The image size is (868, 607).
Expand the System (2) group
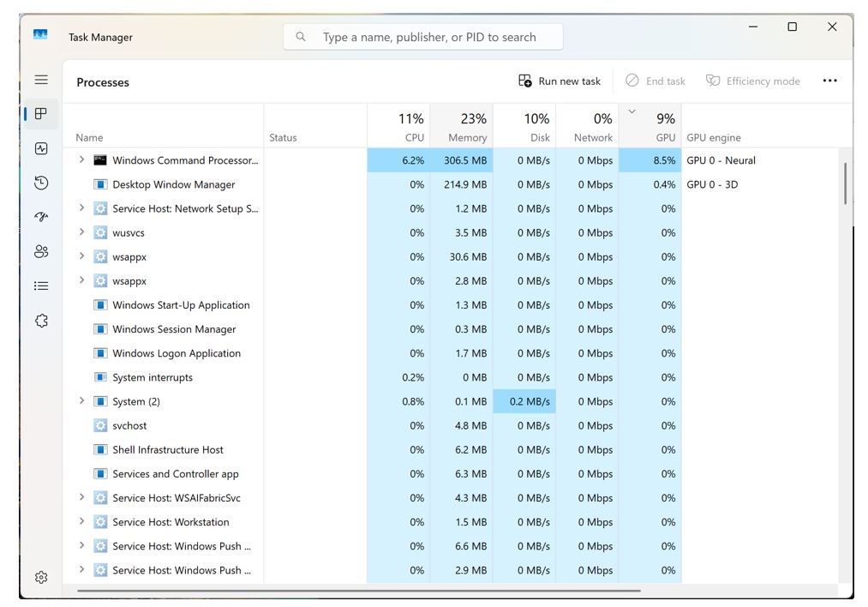(x=81, y=400)
